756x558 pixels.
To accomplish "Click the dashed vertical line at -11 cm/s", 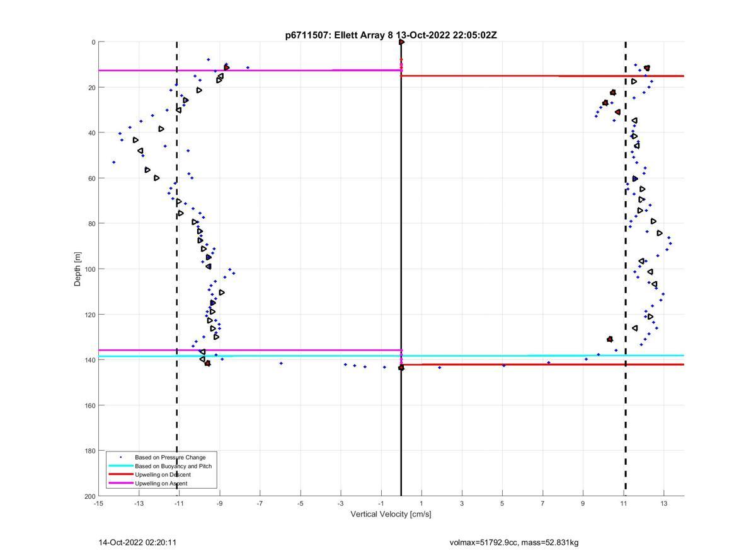I will point(177,269).
